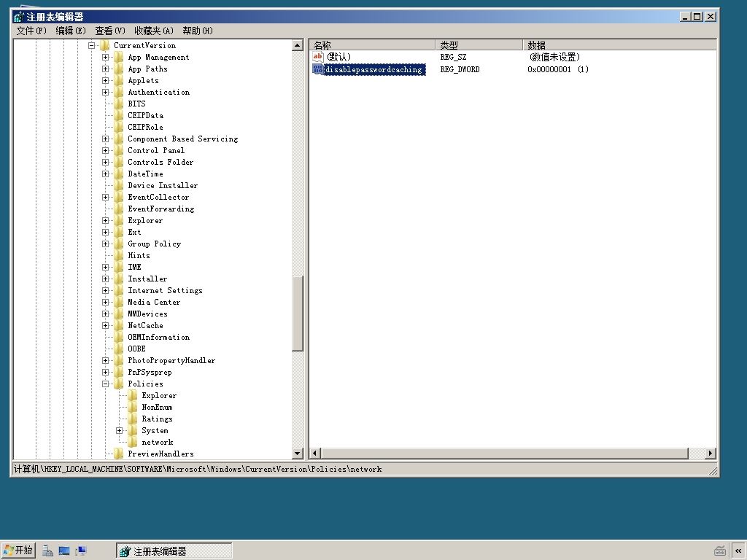This screenshot has width=747, height=560.
Task: Click the 0x00000001 (1) data cell
Action: [558, 69]
